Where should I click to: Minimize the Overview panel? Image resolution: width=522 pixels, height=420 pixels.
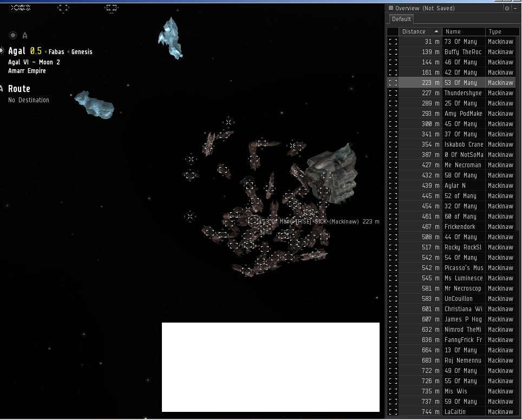coord(515,8)
